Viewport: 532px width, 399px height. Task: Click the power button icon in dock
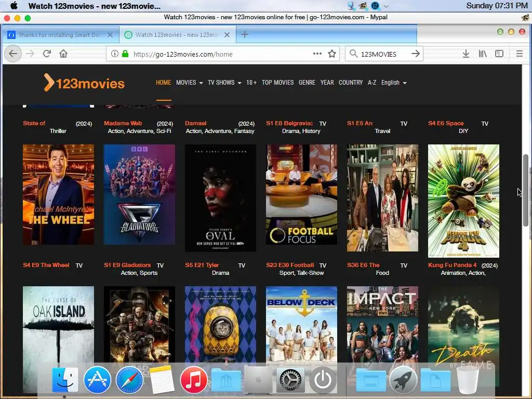322,380
